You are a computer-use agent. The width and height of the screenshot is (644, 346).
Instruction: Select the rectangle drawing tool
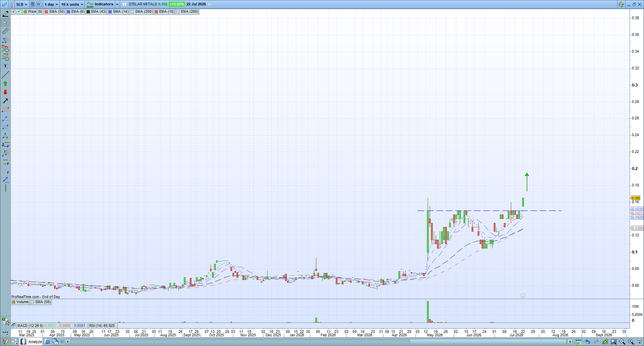coord(5,127)
